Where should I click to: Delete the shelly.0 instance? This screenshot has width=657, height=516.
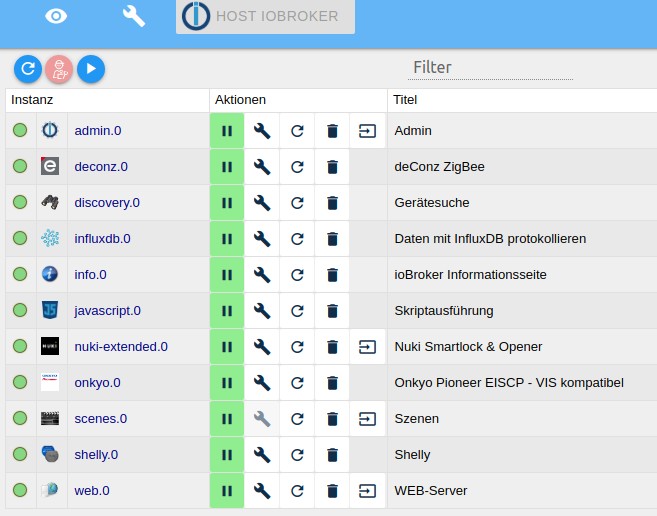(x=332, y=455)
